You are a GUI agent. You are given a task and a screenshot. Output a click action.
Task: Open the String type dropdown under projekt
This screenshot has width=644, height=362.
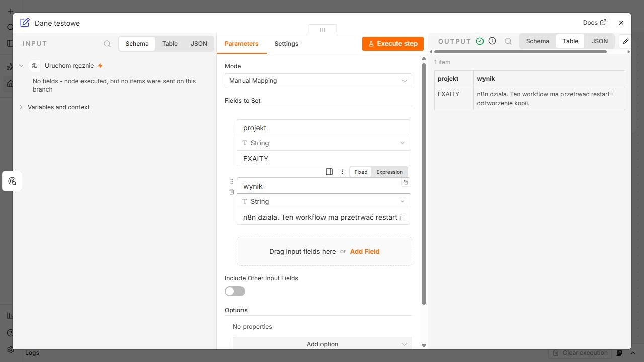click(x=323, y=143)
